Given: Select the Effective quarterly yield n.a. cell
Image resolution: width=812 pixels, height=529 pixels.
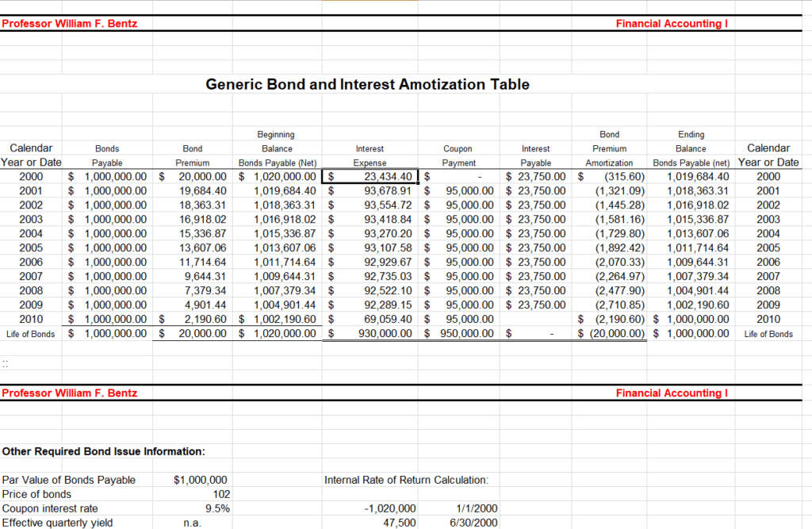Looking at the screenshot, I should tap(192, 523).
